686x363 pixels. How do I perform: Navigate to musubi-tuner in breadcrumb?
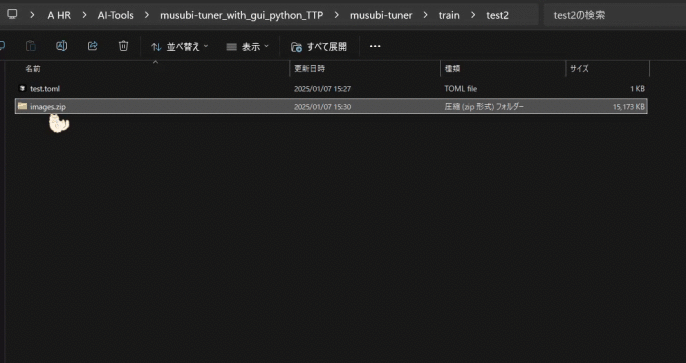pos(381,15)
